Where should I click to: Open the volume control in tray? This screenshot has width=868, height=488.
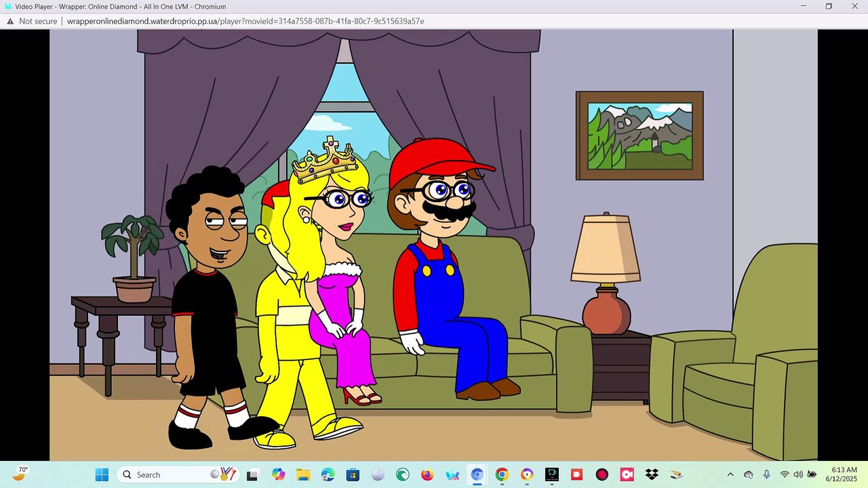[798, 474]
